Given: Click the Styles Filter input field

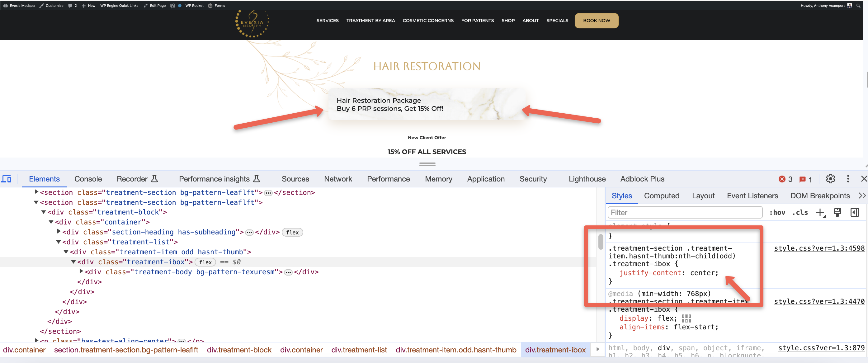Looking at the screenshot, I should pyautogui.click(x=685, y=212).
